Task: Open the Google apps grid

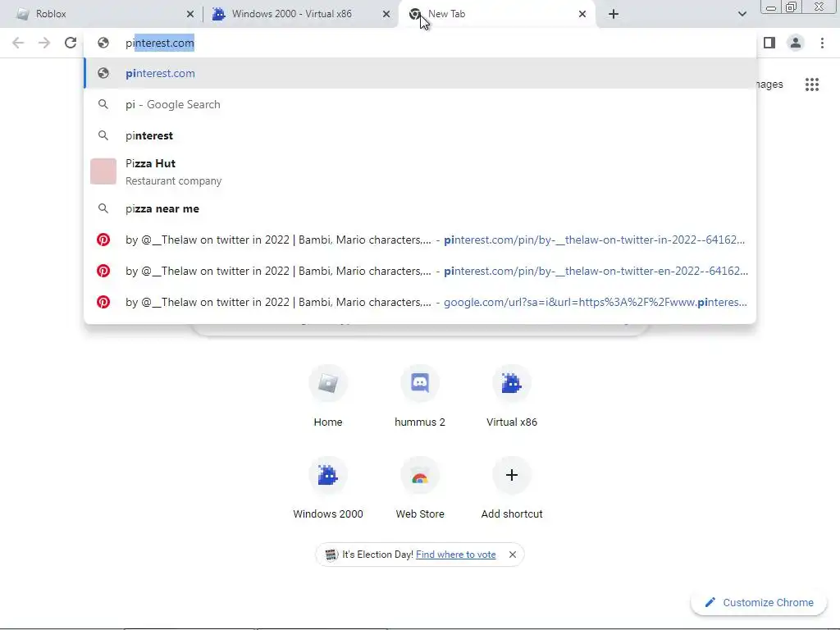Action: pyautogui.click(x=812, y=84)
